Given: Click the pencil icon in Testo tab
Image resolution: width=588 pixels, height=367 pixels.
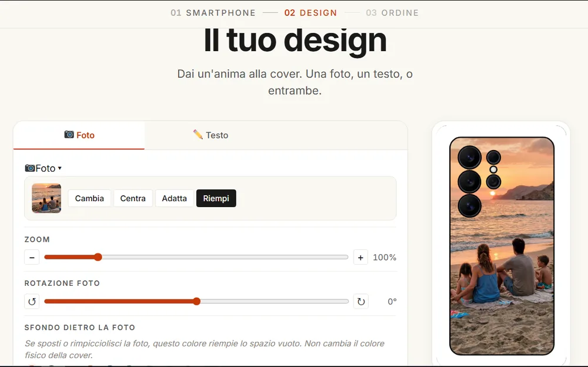Looking at the screenshot, I should click(x=198, y=134).
